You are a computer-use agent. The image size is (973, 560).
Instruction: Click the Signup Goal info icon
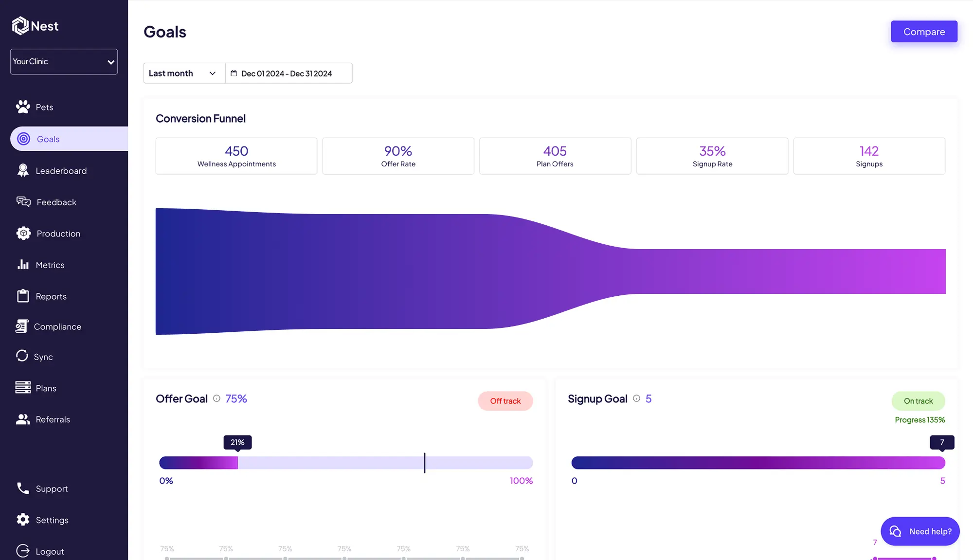[636, 398]
